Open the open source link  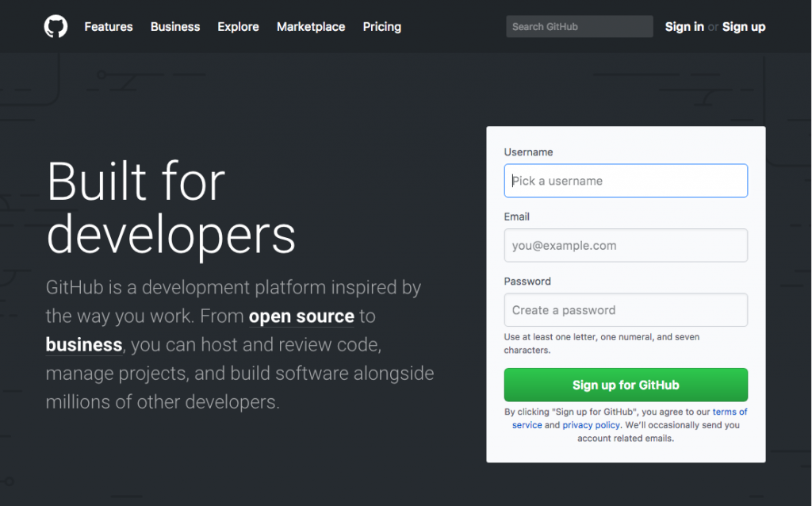(301, 316)
